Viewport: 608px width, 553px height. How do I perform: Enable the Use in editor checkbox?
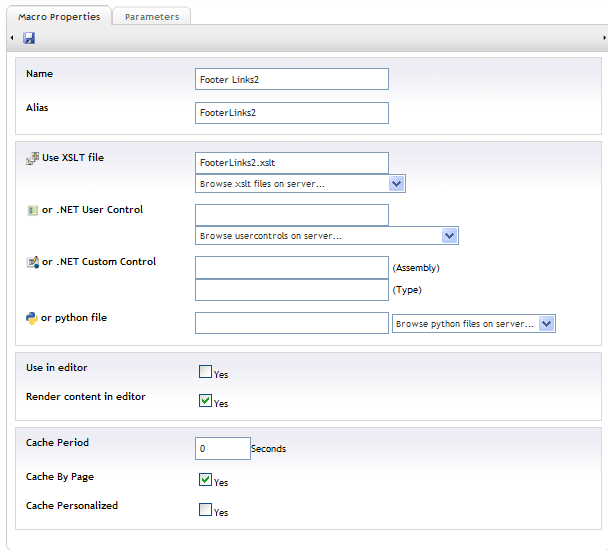click(x=205, y=372)
